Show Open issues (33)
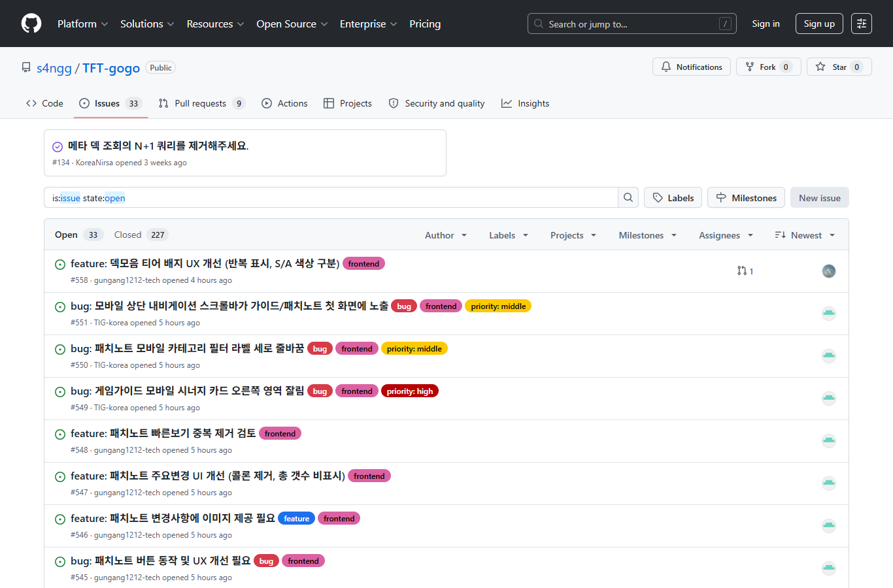 tap(78, 235)
